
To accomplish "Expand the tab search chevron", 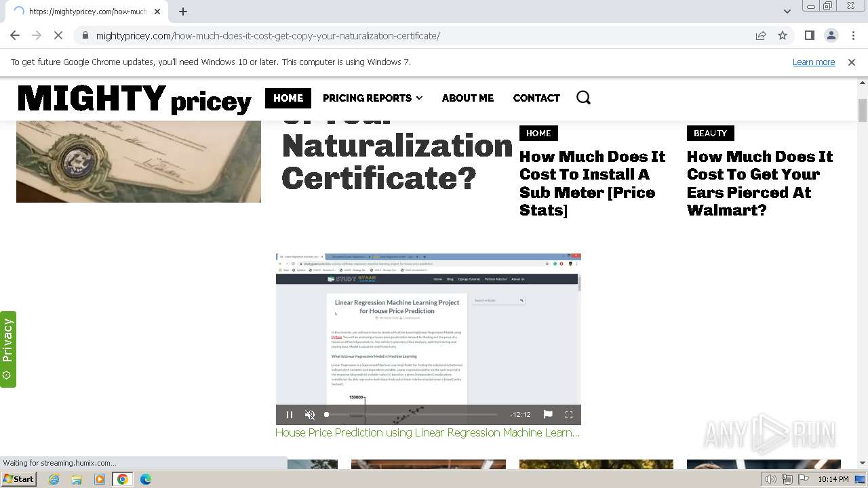I will click(x=787, y=11).
